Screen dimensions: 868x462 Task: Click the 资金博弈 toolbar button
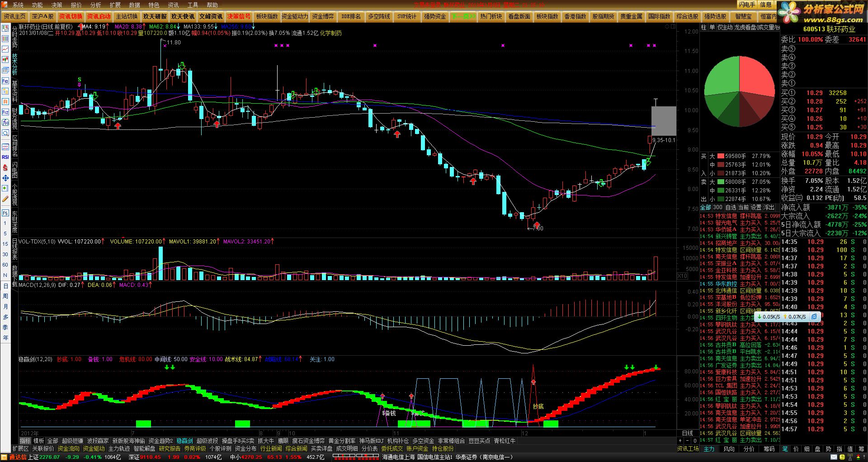(323, 16)
